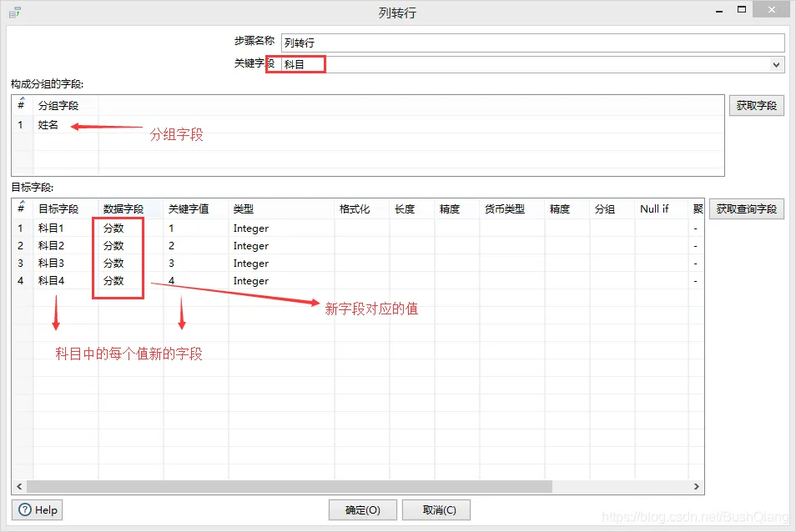796x532 pixels.
Task: Click the 获取字段 button
Action: 757,106
